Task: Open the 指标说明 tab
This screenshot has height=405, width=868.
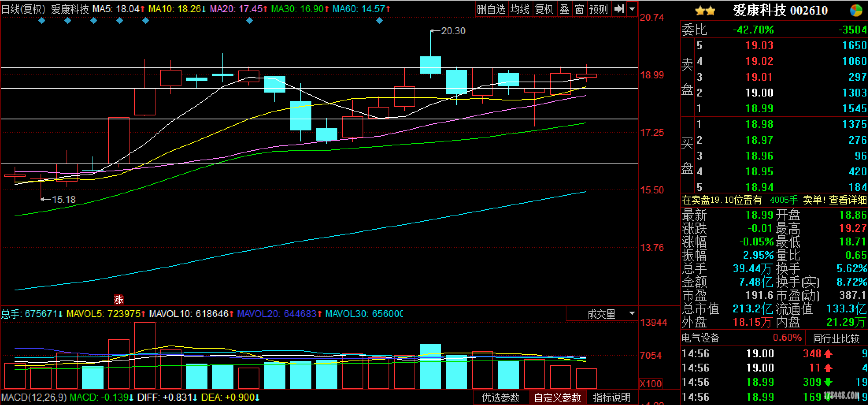Action: pos(612,398)
